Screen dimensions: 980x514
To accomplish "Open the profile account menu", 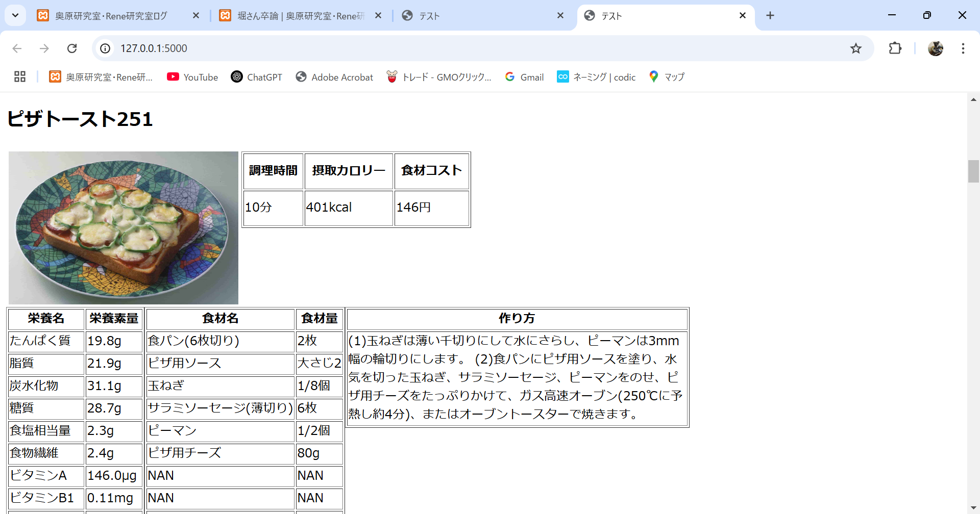I will click(x=936, y=48).
